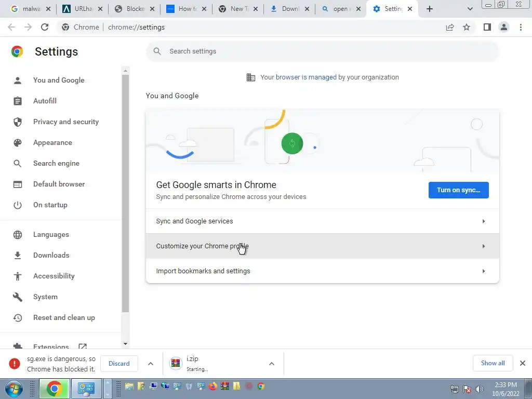Close the Settings tab

click(410, 9)
